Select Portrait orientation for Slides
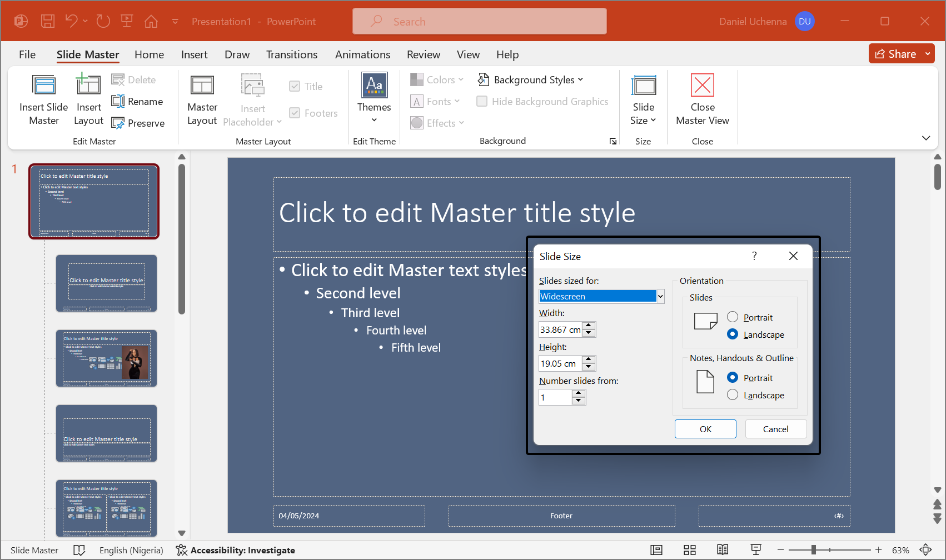 733,317
